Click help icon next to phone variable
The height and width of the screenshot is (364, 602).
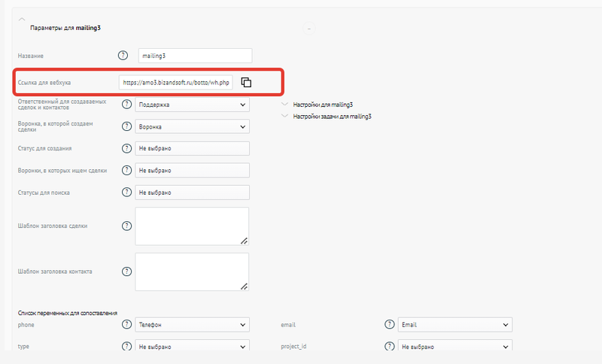coord(126,324)
